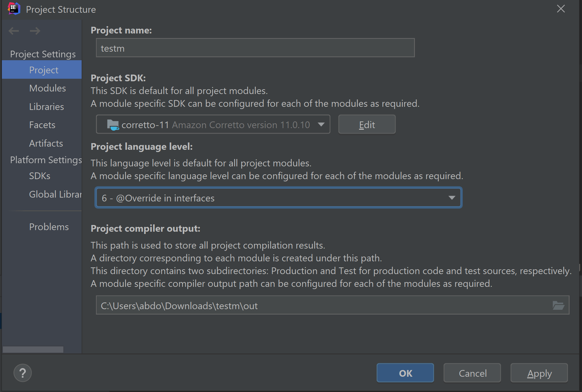Click the IntelliJ logo in title bar

point(13,9)
